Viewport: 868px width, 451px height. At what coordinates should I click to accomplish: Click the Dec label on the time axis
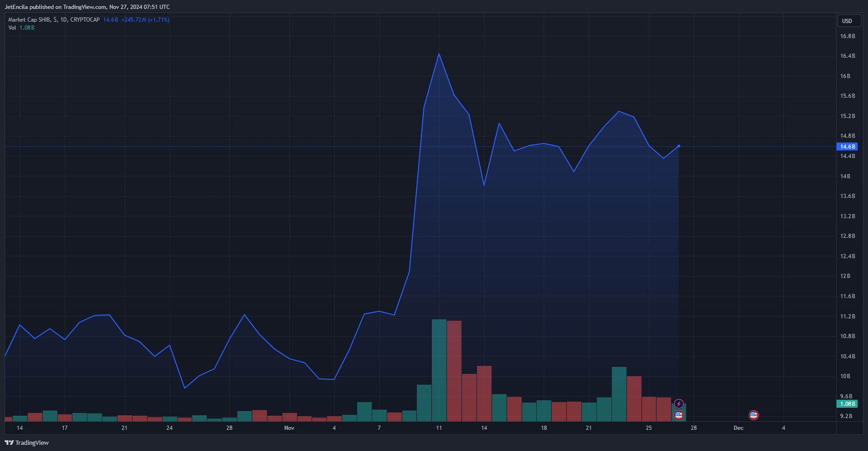click(738, 428)
